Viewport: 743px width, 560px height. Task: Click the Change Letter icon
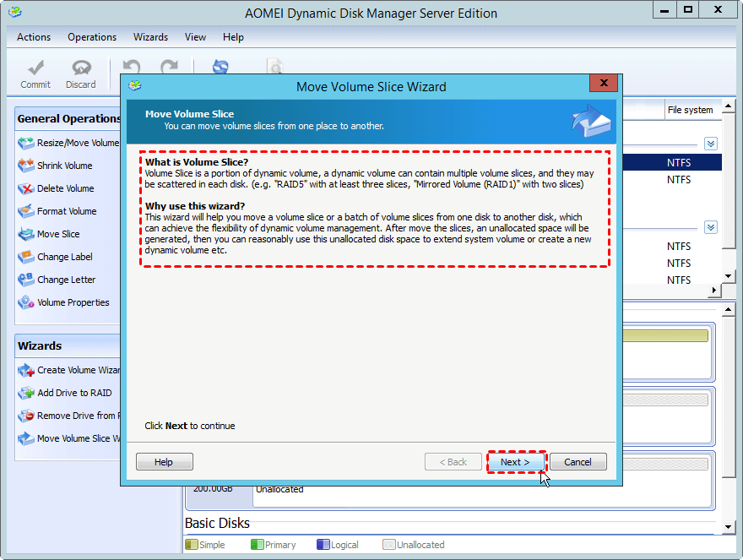[x=26, y=280]
